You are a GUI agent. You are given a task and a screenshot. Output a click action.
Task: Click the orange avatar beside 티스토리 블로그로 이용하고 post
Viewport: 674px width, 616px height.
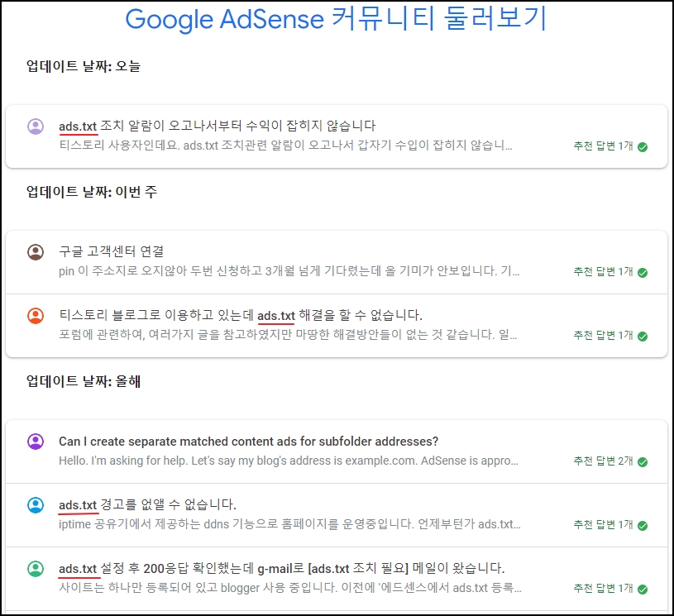click(36, 316)
